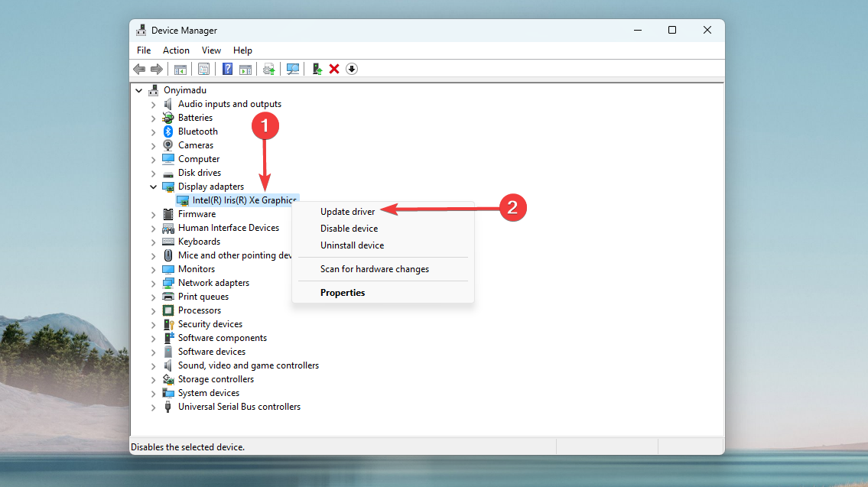Click the Back arrow toolbar icon
Screen dimensions: 868x487
(139, 69)
